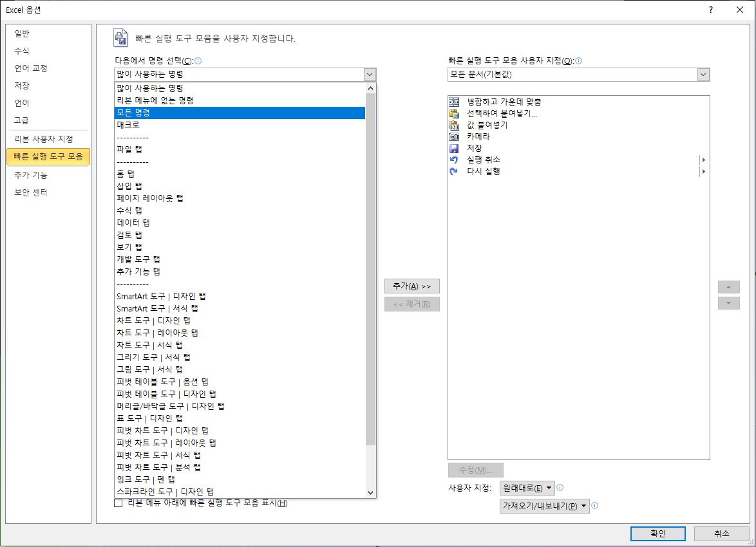The image size is (756, 547).
Task: Select 카메라 entry in toolbar list
Action: coord(578,136)
